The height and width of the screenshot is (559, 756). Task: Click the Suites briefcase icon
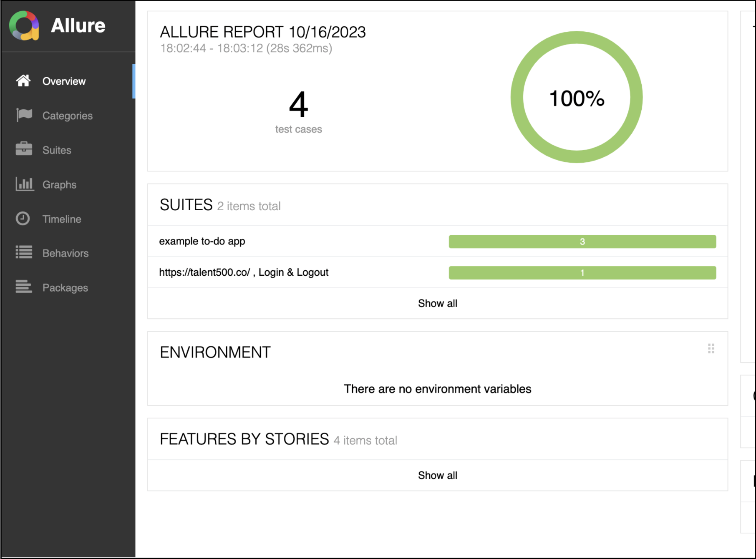click(24, 149)
